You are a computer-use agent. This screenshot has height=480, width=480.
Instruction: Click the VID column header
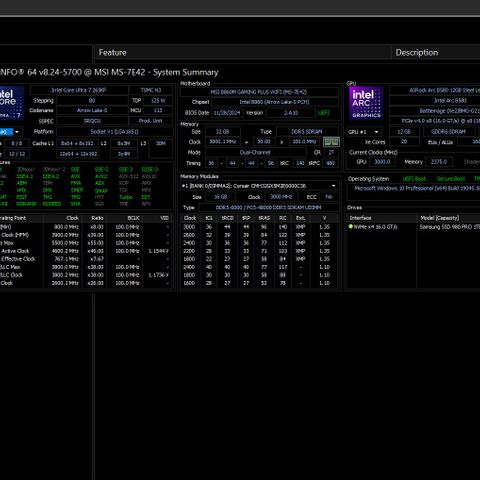[158, 218]
